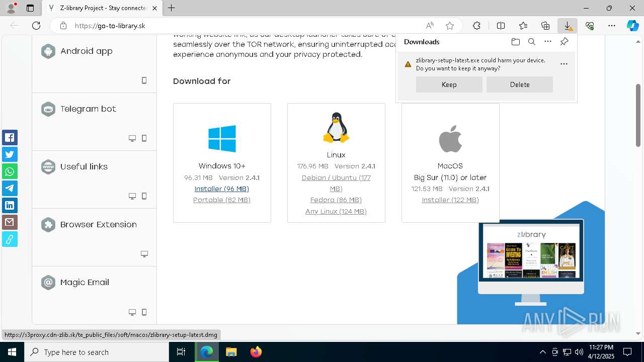Share the page via WhatsApp

click(10, 171)
